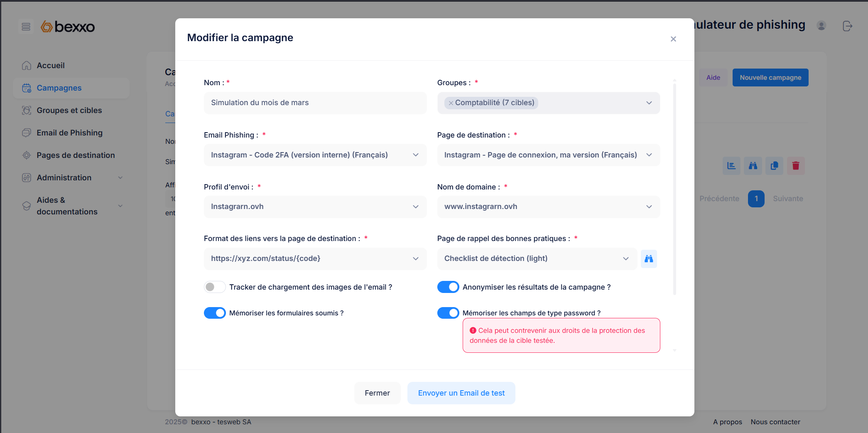Open the user profile avatar icon

[x=821, y=26]
